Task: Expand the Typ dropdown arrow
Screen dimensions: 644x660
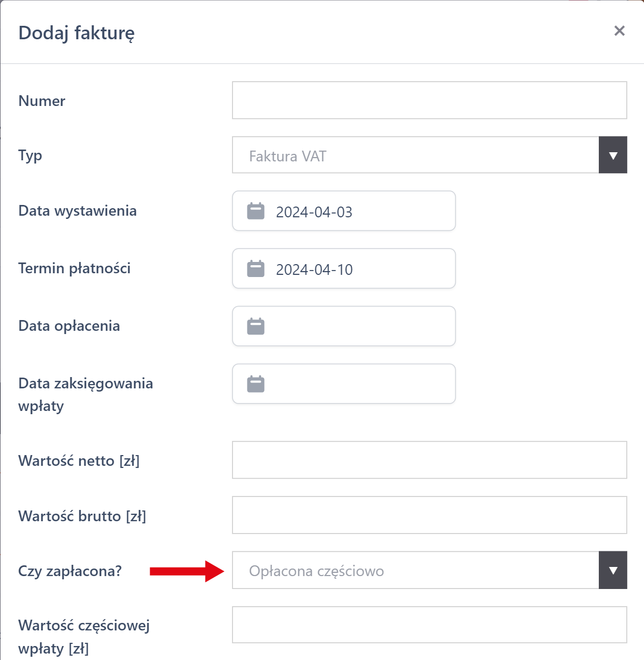Action: click(x=613, y=155)
